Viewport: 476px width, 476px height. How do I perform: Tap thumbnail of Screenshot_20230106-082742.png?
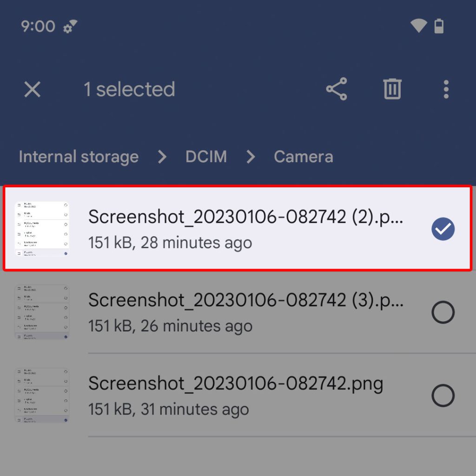point(42,396)
